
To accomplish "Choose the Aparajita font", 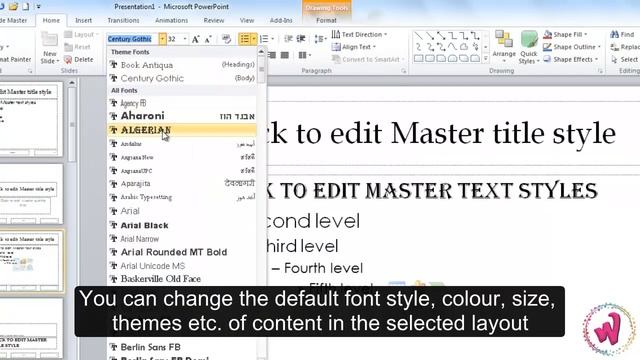I will tap(182, 184).
